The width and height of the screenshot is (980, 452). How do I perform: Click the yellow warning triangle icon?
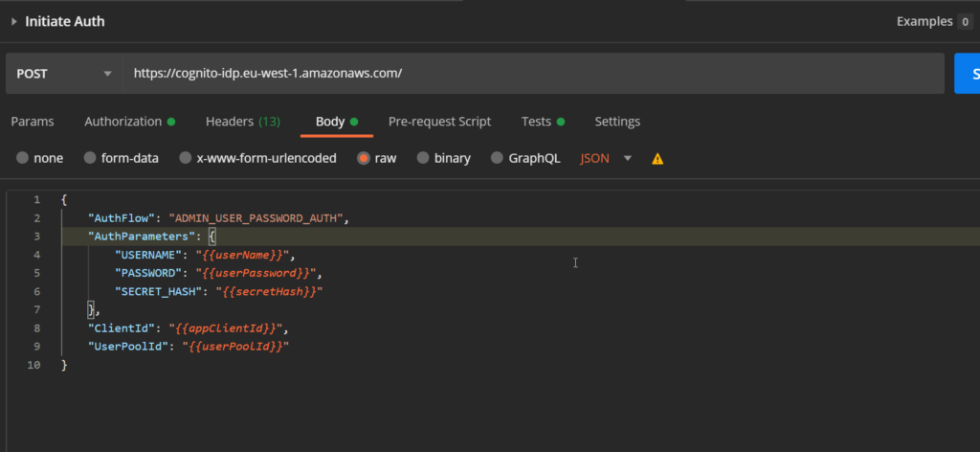657,159
